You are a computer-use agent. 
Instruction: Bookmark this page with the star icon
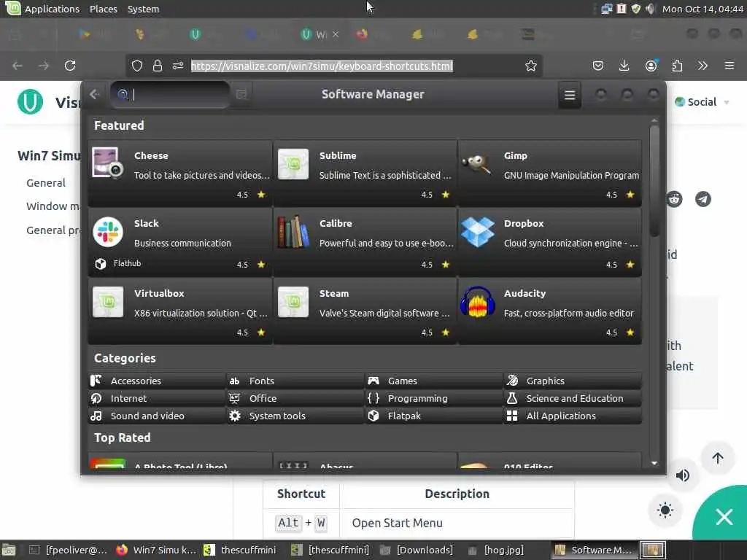531,66
